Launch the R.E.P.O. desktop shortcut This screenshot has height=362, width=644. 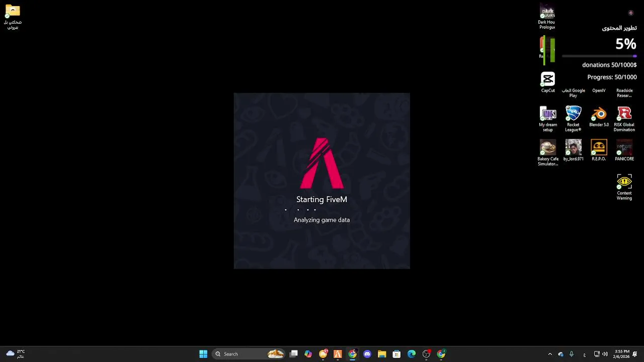pos(599,151)
